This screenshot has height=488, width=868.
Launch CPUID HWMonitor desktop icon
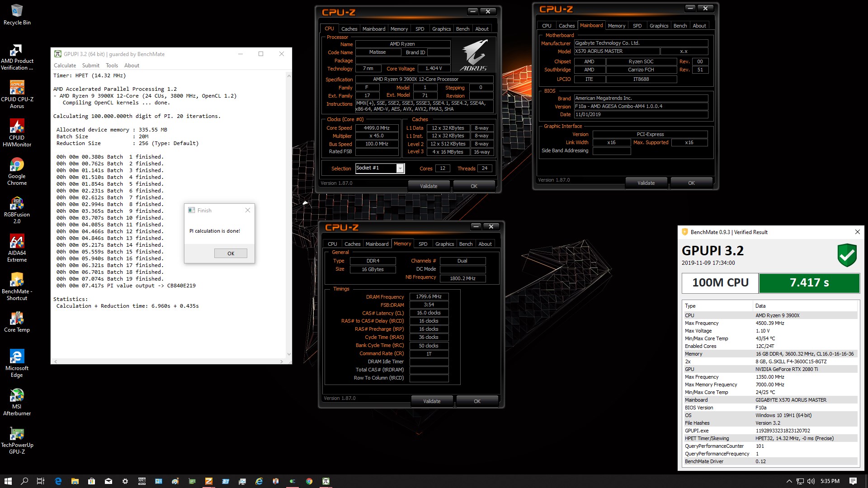(17, 133)
